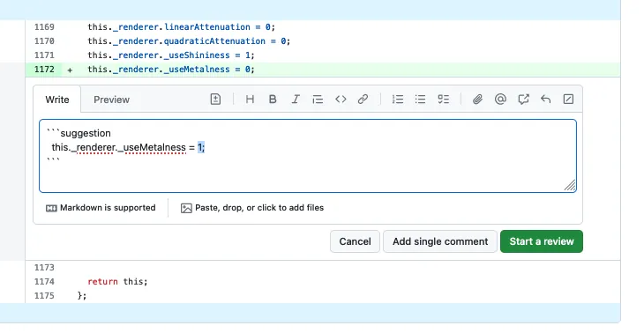Click Start a review button

[x=542, y=241]
